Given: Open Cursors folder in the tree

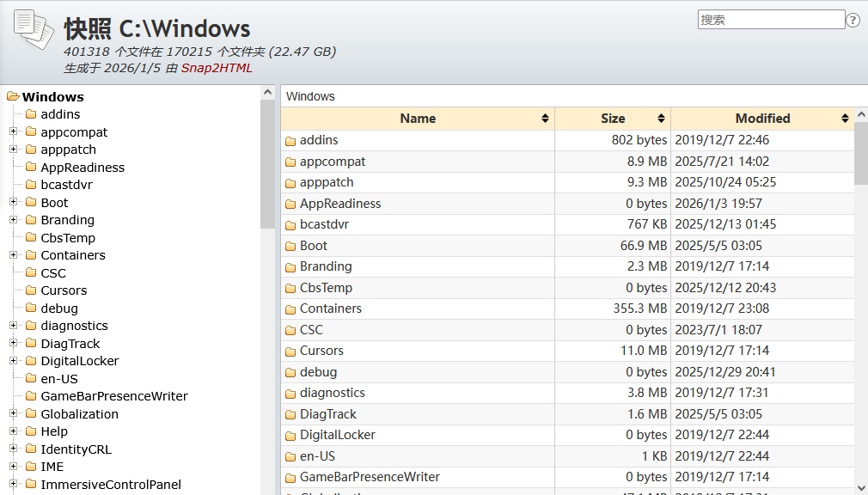Looking at the screenshot, I should click(64, 290).
